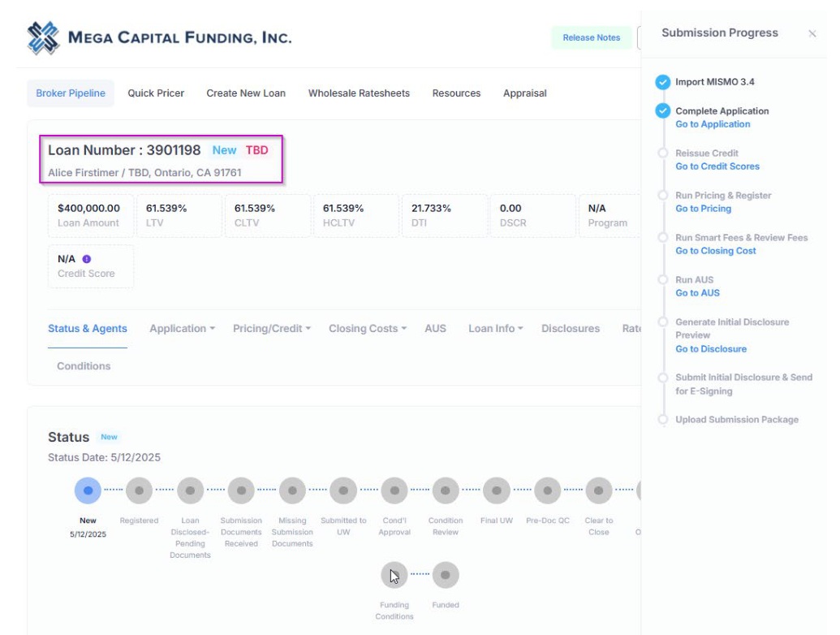The height and width of the screenshot is (635, 840).
Task: Switch to the Status & Agents tab
Action: coord(88,329)
